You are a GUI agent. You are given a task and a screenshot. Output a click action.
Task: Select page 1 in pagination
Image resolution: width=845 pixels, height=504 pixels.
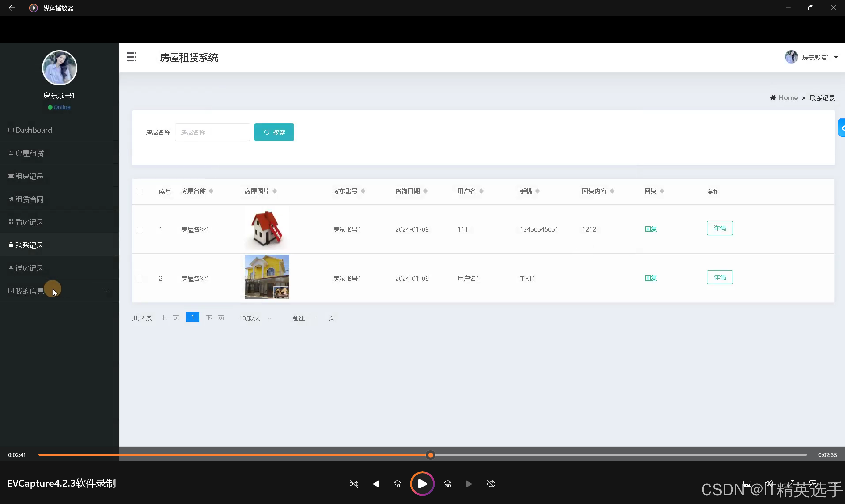(x=192, y=317)
